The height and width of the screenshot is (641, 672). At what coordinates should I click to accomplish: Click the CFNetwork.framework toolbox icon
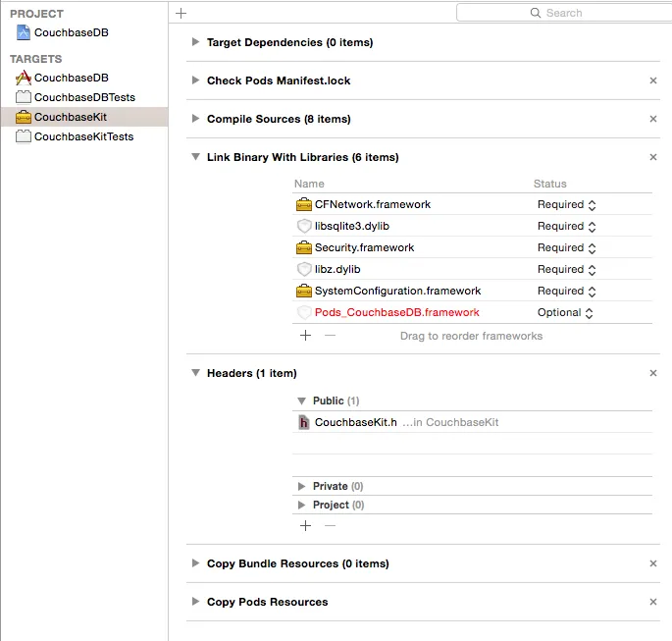pos(304,205)
